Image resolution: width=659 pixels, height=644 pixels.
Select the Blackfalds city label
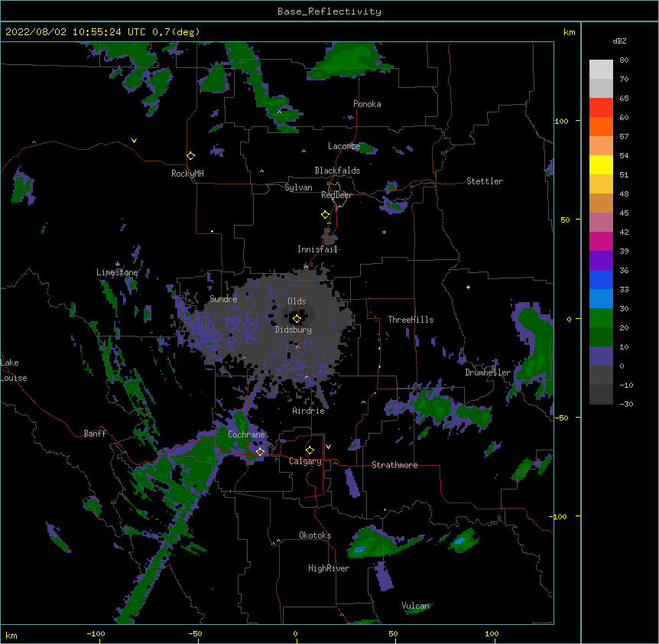[x=337, y=171]
